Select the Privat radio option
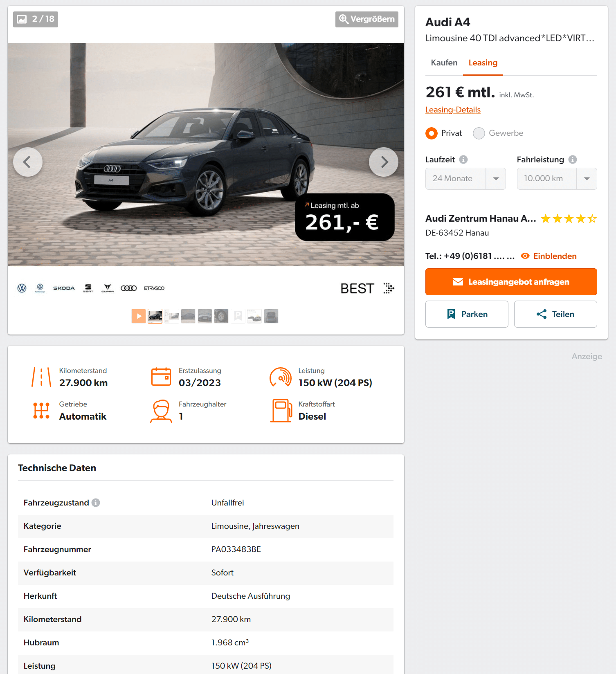Screen dimensions: 616x674 pos(432,133)
